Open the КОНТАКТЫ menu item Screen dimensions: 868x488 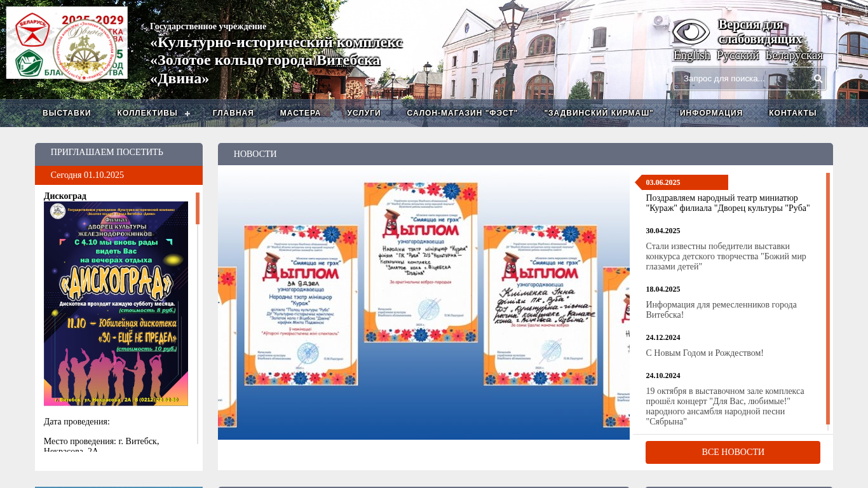(x=793, y=113)
